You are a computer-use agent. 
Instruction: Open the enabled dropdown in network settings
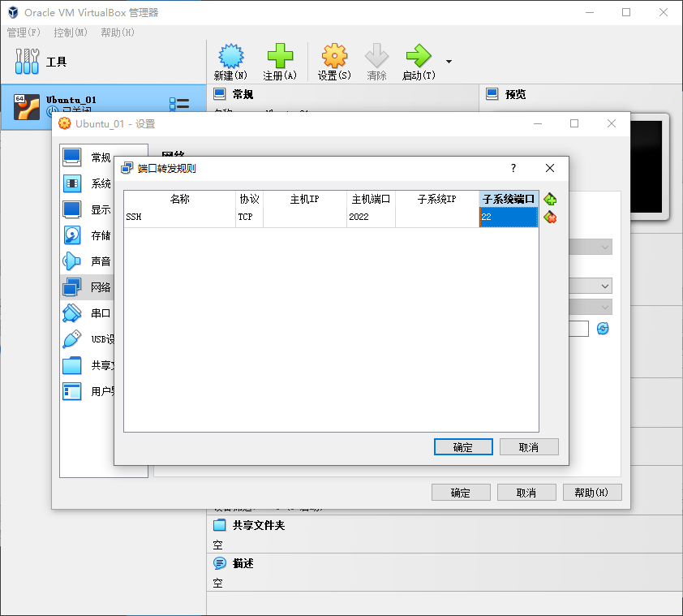click(x=591, y=286)
